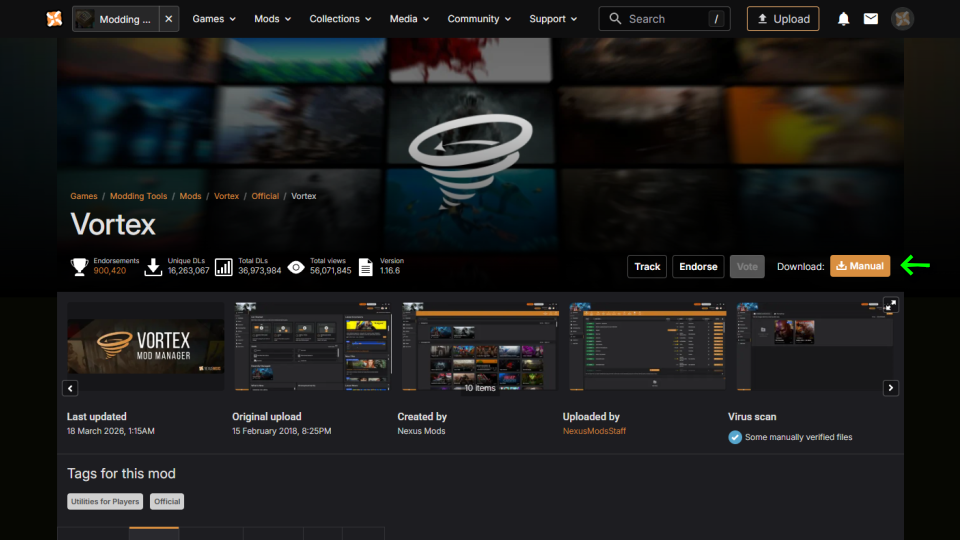The width and height of the screenshot is (960, 540).
Task: Show previous gallery images arrow
Action: [x=70, y=388]
